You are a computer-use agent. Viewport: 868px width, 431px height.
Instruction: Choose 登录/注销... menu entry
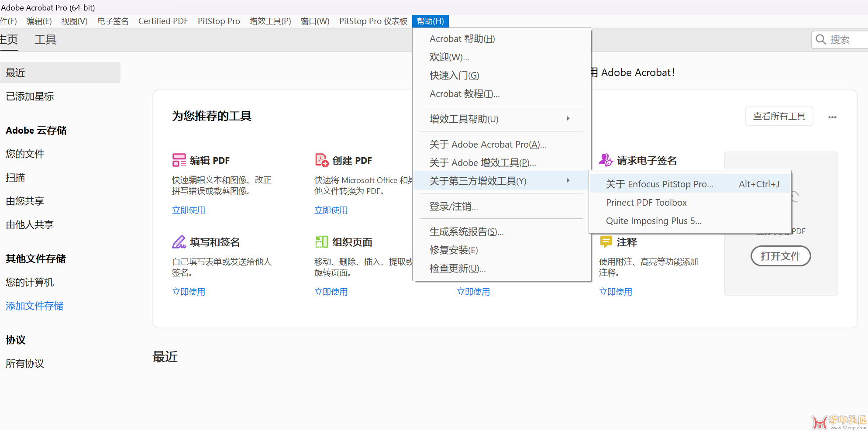point(502,207)
